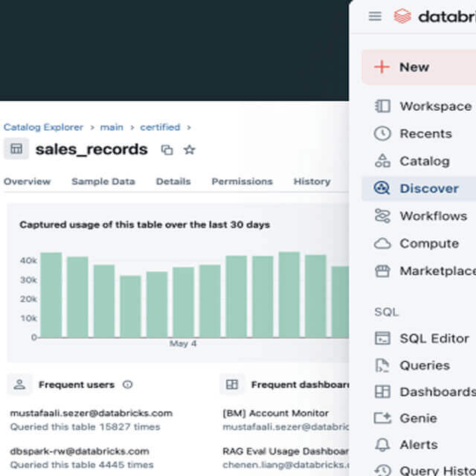Click the captured usage chart heading

(x=144, y=225)
